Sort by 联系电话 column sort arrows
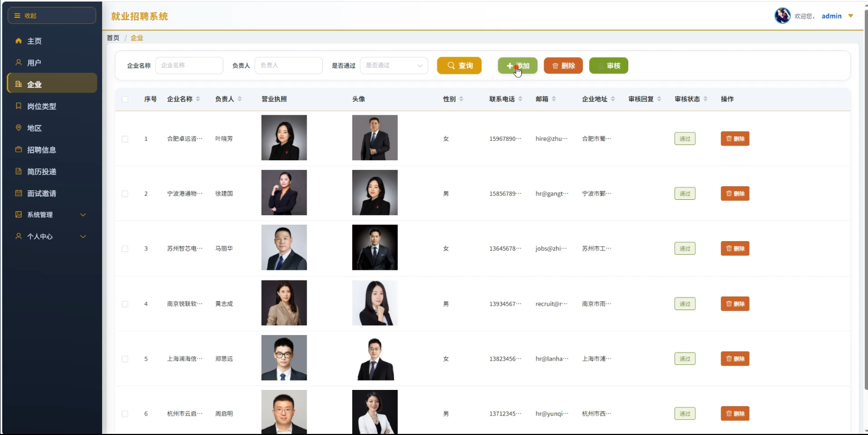The image size is (868, 435). point(520,99)
